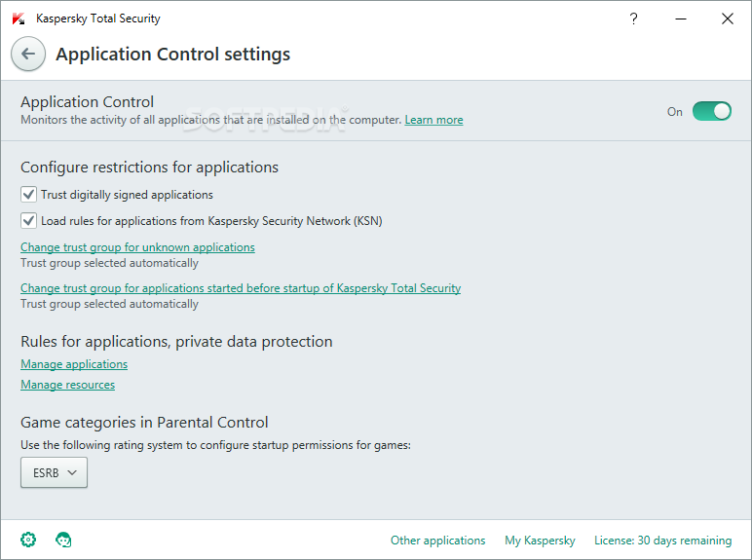The image size is (752, 560).
Task: Open trust group link for applications started before startup
Action: (241, 287)
